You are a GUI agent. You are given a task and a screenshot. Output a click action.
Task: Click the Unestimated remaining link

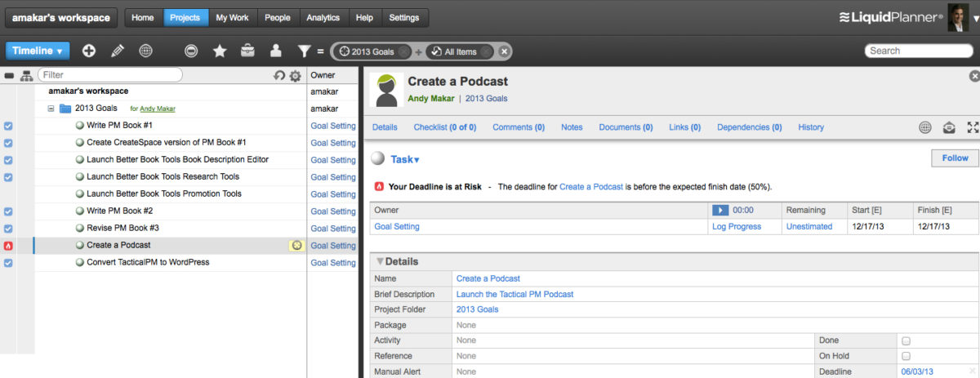click(x=809, y=227)
